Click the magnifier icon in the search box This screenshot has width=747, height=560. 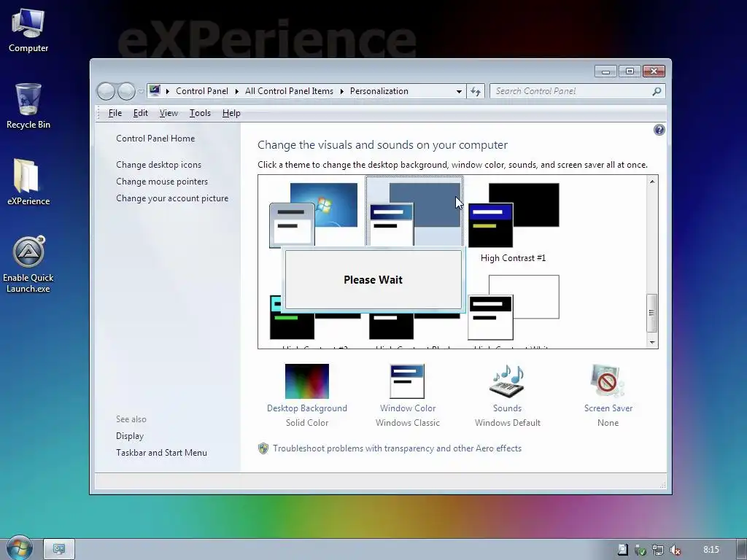(x=657, y=91)
